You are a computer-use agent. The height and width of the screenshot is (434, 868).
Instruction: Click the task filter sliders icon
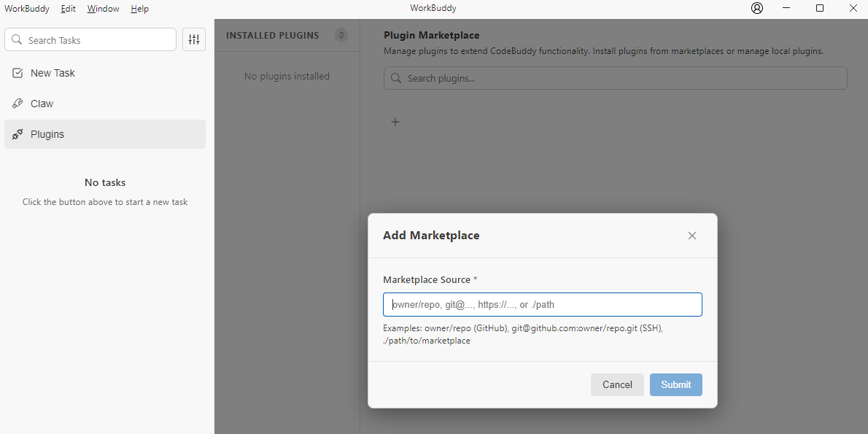click(x=194, y=39)
